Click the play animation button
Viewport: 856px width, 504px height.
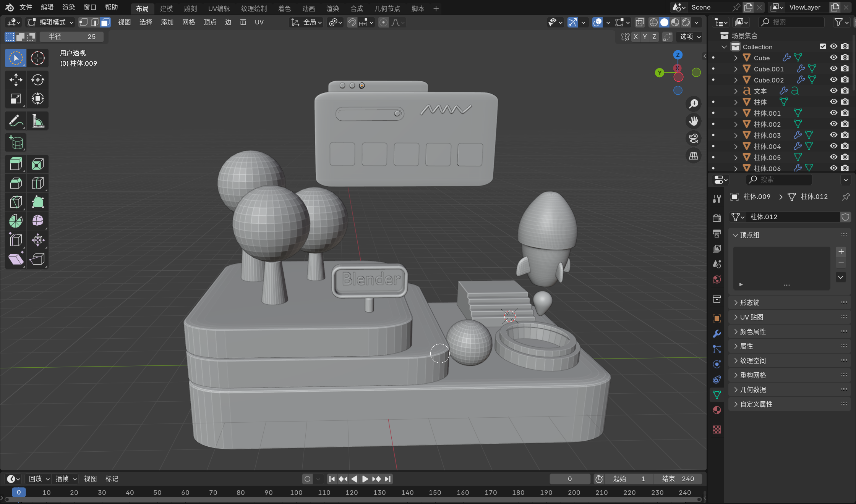point(365,479)
